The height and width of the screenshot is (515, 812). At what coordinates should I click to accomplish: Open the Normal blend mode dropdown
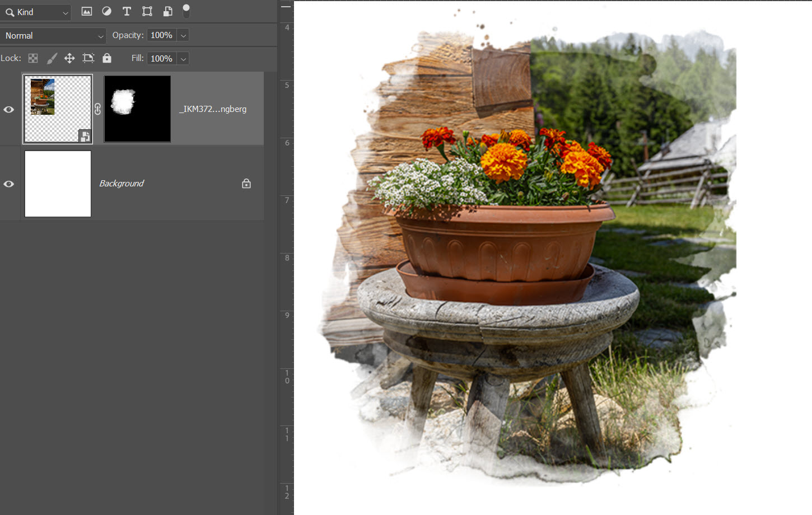pos(53,36)
